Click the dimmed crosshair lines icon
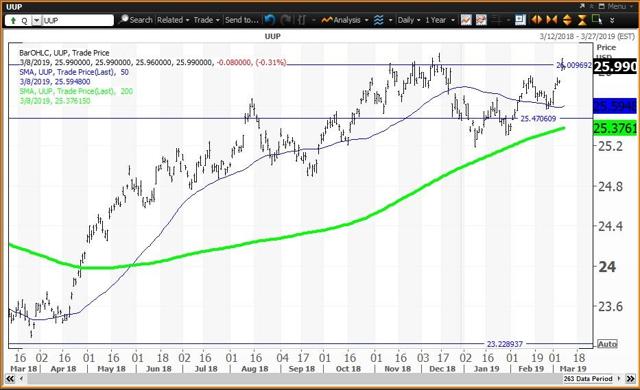Image resolution: width=640 pixels, height=390 pixels. coord(497,20)
